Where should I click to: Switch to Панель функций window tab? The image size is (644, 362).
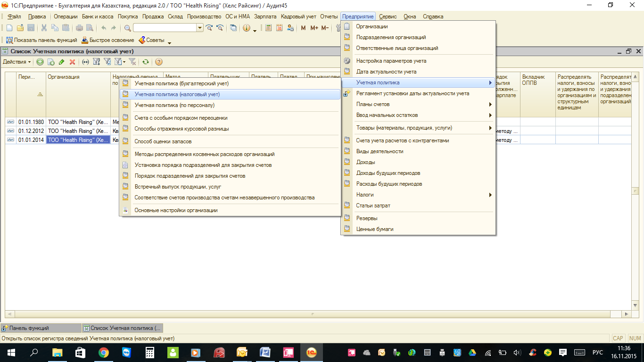pyautogui.click(x=41, y=328)
